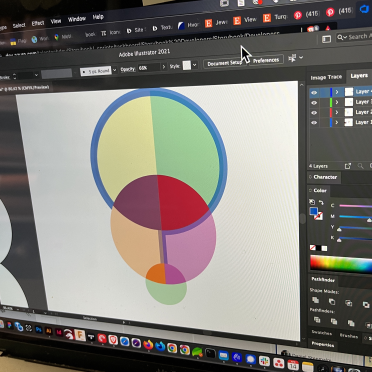
Task: Open Google Chrome from the Dock
Action: (172, 348)
